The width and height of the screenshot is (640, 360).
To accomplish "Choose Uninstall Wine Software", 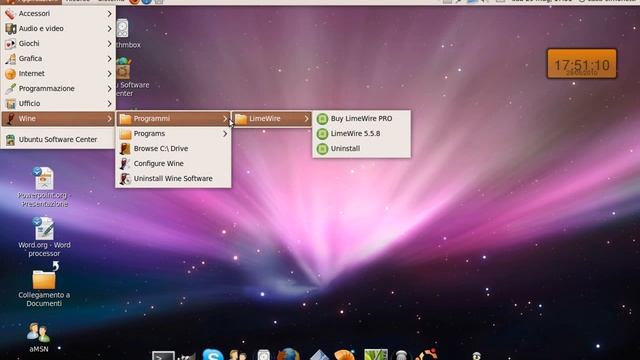I will tap(173, 179).
